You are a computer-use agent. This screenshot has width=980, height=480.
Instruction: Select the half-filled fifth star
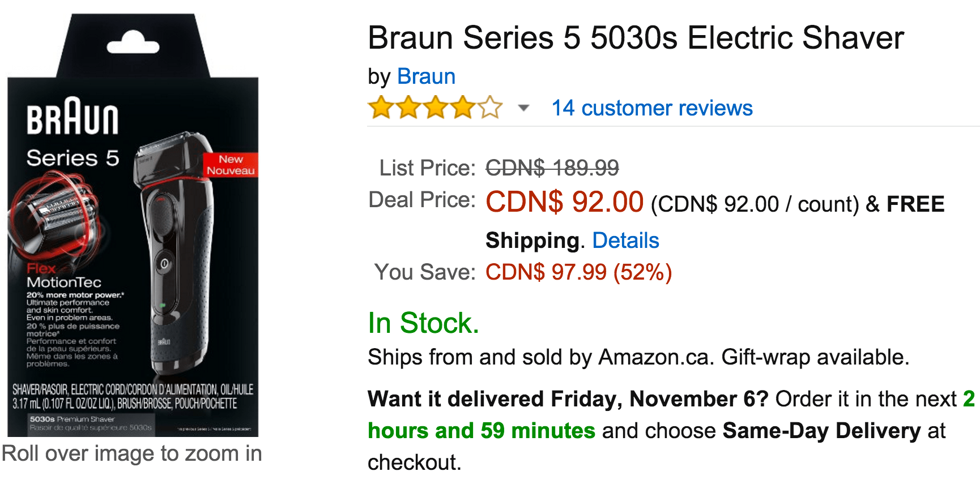pos(488,107)
